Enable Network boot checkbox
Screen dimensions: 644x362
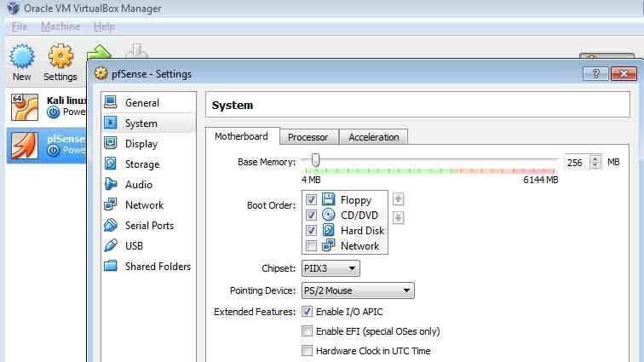[x=311, y=245]
